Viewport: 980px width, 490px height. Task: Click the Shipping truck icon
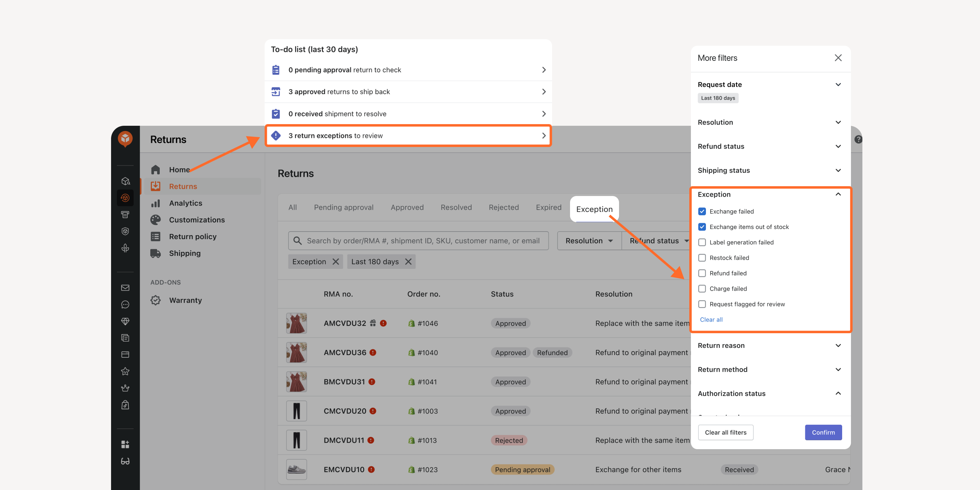pos(155,253)
